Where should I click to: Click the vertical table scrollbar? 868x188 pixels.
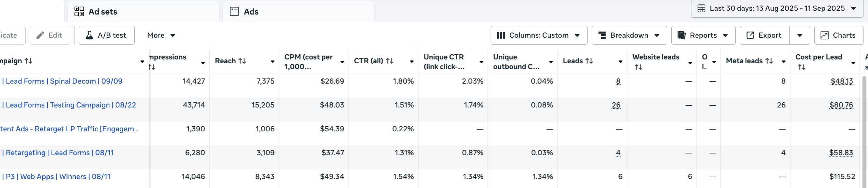[864, 131]
